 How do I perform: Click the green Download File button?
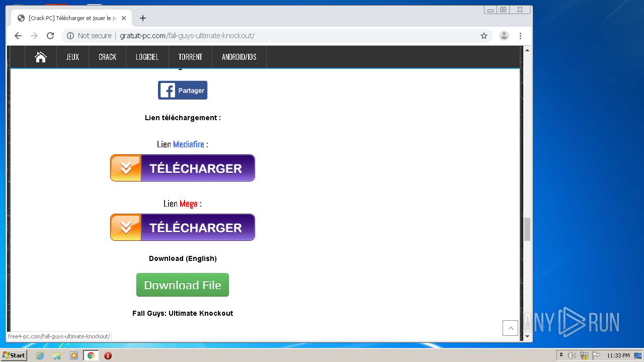pos(183,285)
